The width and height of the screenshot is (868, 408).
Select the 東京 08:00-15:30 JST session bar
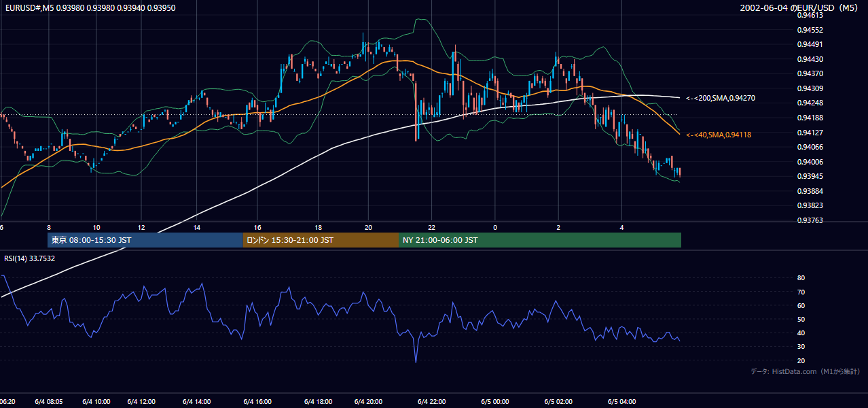tap(145, 240)
